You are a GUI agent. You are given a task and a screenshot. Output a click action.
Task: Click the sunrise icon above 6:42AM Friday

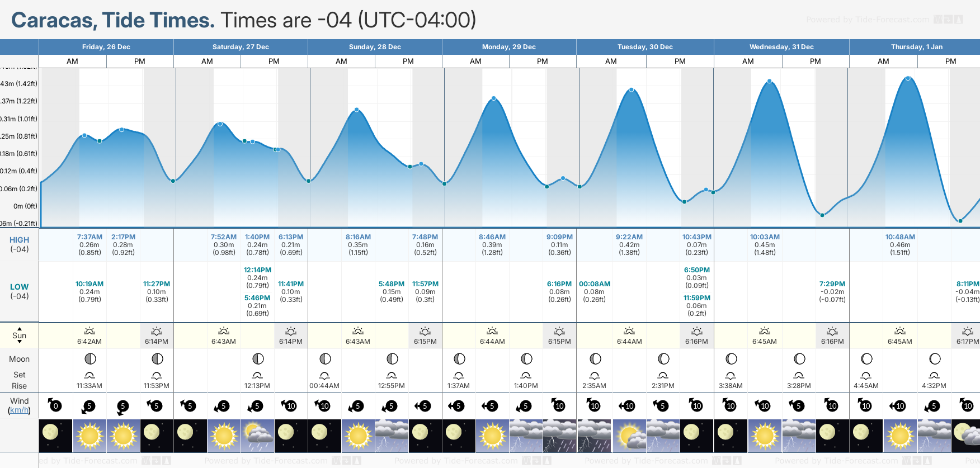point(89,331)
